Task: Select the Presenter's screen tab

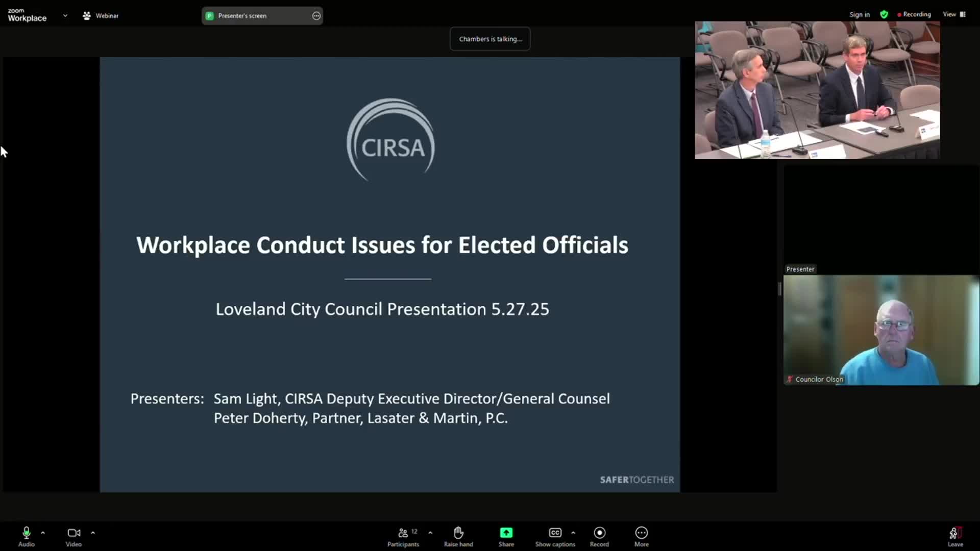Action: (x=242, y=16)
